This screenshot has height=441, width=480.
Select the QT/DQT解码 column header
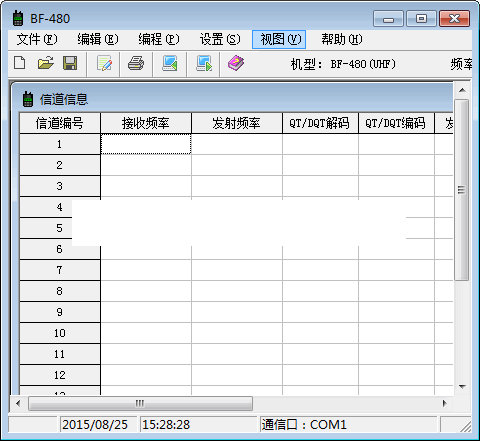pyautogui.click(x=320, y=123)
